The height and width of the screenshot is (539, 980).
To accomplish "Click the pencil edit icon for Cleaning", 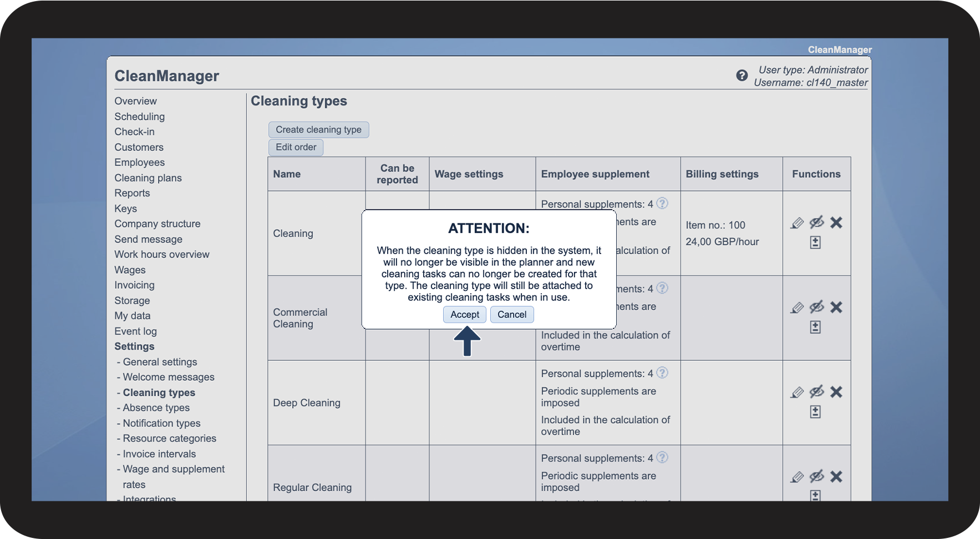I will (797, 223).
